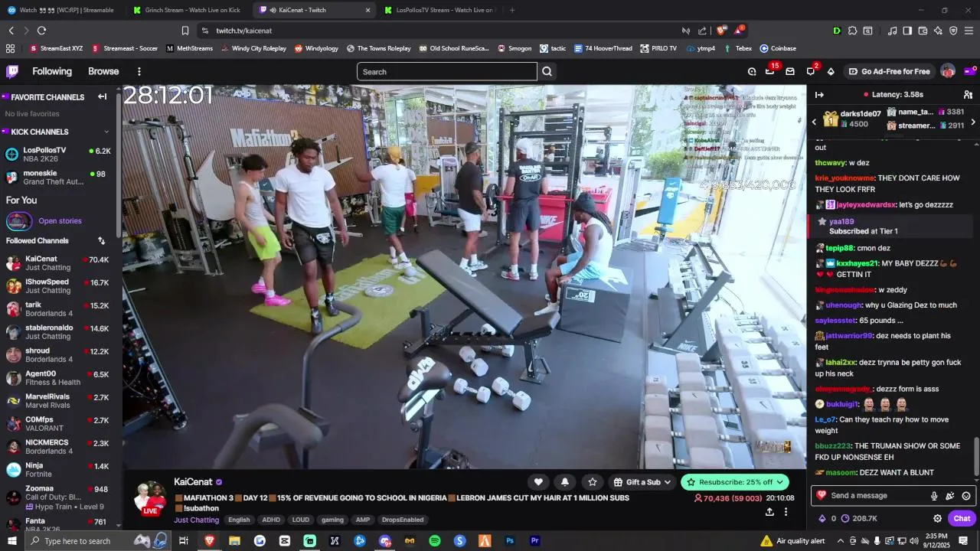This screenshot has width=980, height=551.
Task: Click Open stories link
Action: [x=60, y=221]
